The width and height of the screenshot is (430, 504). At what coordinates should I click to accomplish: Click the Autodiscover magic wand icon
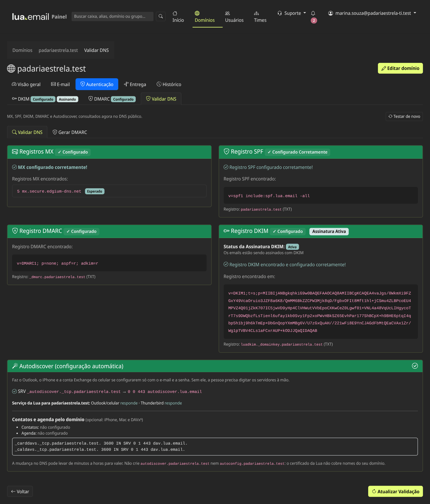15,366
